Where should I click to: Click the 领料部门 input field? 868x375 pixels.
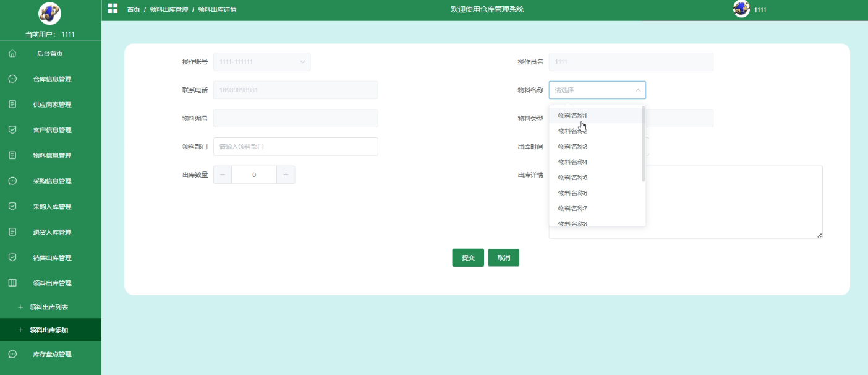coord(296,147)
